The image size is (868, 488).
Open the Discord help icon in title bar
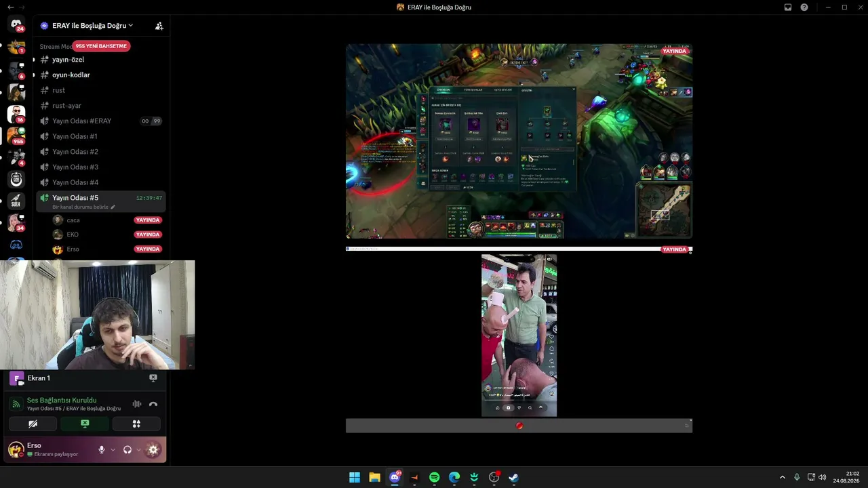(804, 7)
